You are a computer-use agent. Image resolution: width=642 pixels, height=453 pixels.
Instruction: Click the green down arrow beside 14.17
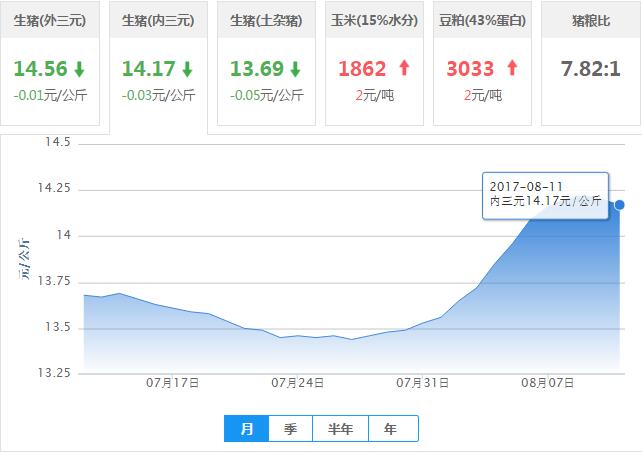pyautogui.click(x=188, y=69)
